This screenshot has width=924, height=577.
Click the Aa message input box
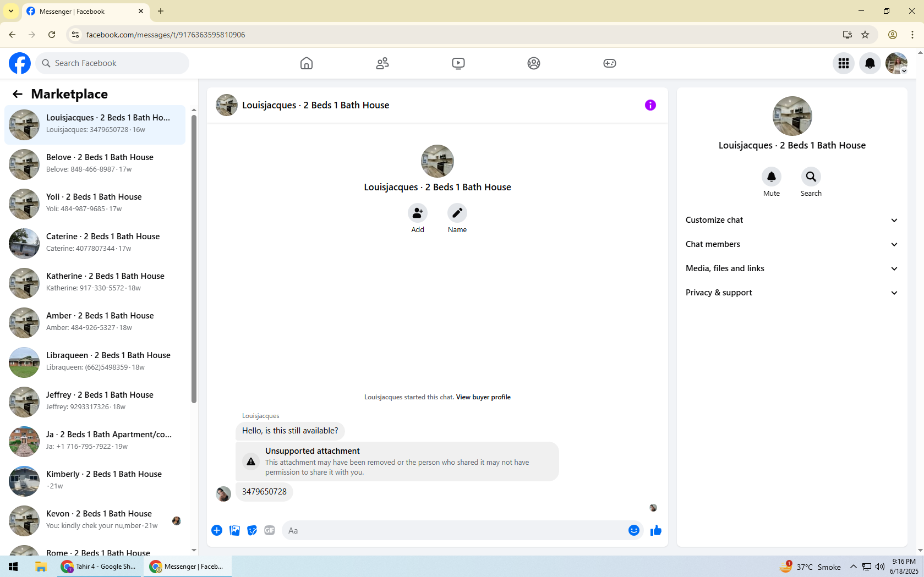point(455,530)
